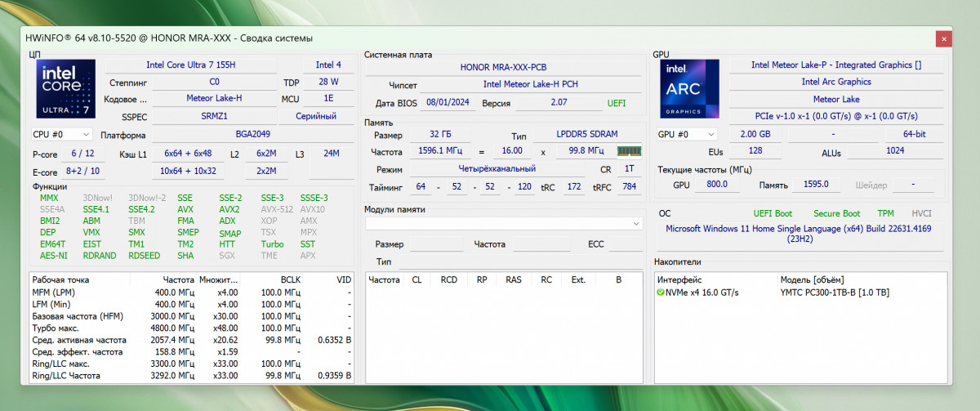
Task: Click the tRC timing value 172
Action: tap(574, 187)
